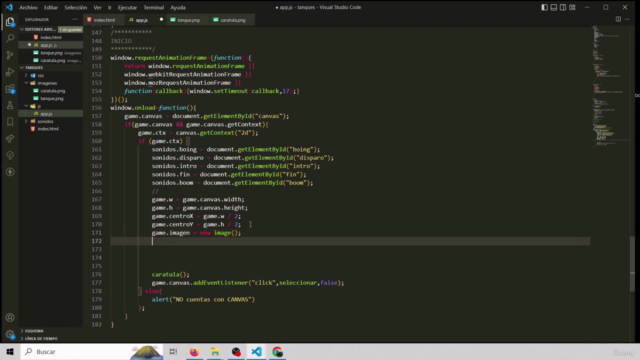Open File Explorer from the taskbar

215,351
